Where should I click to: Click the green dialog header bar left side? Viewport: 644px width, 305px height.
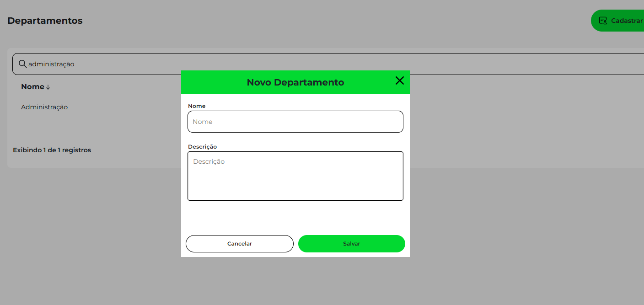pos(206,82)
